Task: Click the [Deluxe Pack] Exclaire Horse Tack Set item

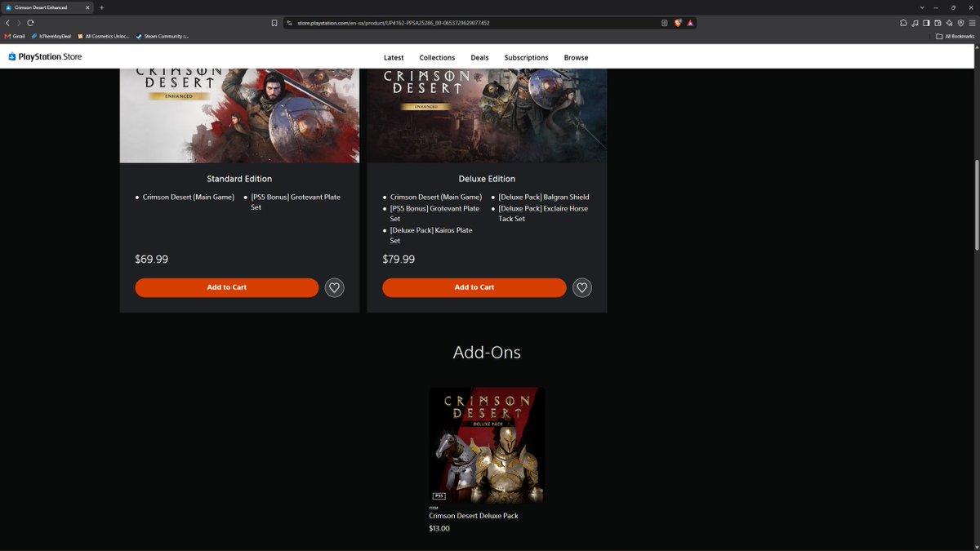Action: [x=543, y=214]
